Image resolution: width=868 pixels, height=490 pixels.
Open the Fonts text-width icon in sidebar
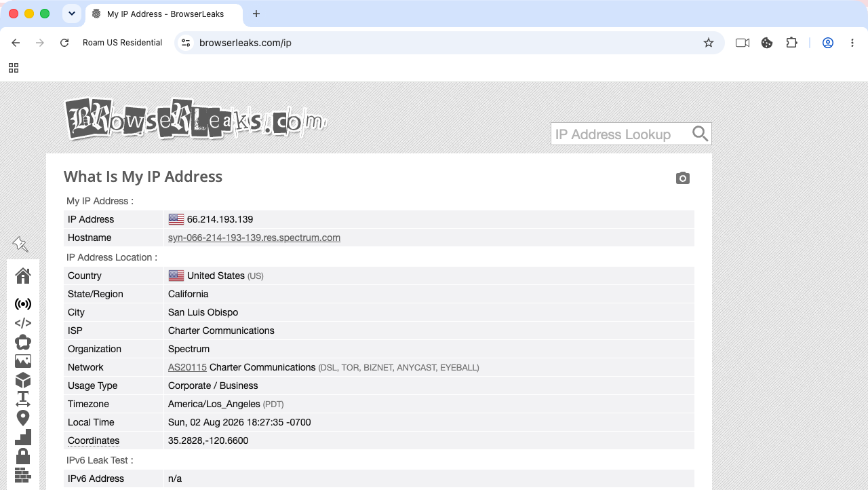pos(23,398)
